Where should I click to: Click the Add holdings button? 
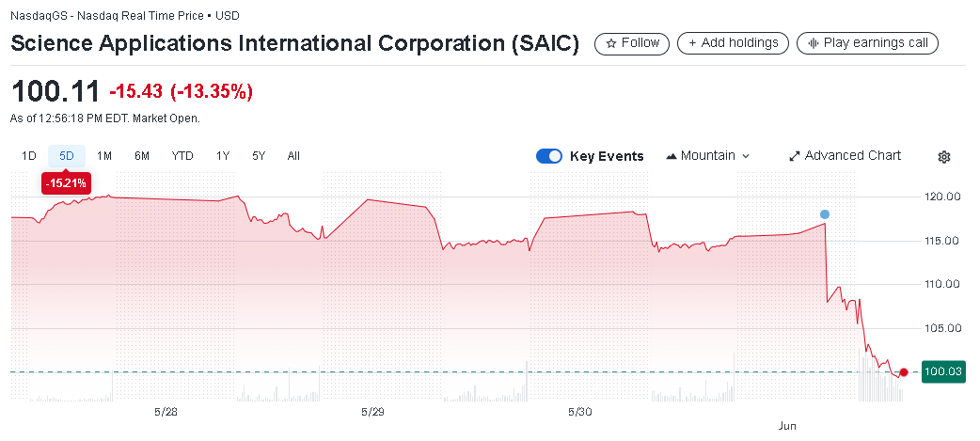point(734,43)
